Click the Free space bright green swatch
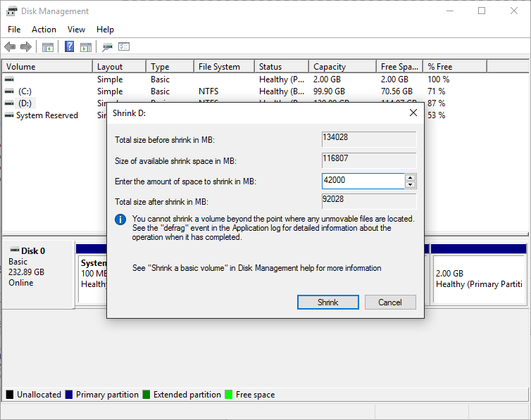531x420 pixels. 229,394
